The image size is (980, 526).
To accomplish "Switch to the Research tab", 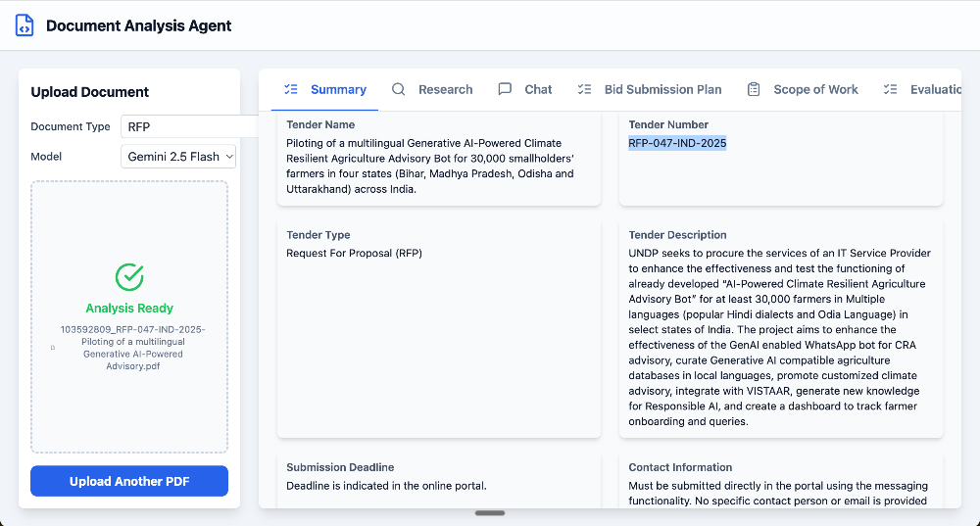I will coord(432,89).
